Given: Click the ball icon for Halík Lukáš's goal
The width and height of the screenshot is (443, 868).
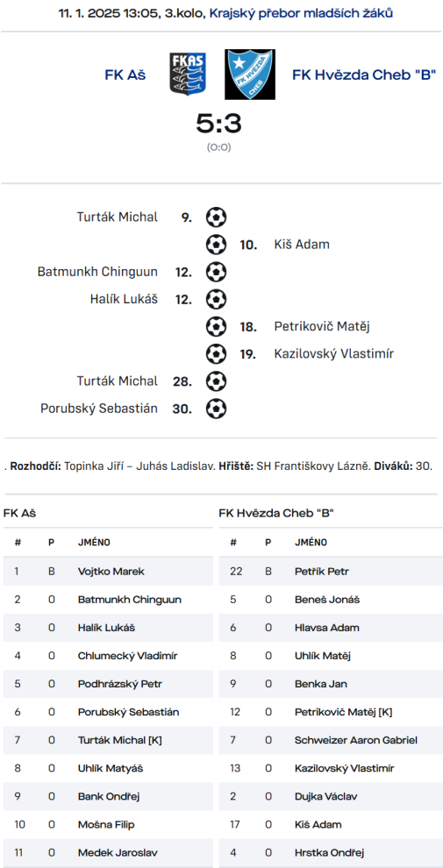Looking at the screenshot, I should coord(216,300).
